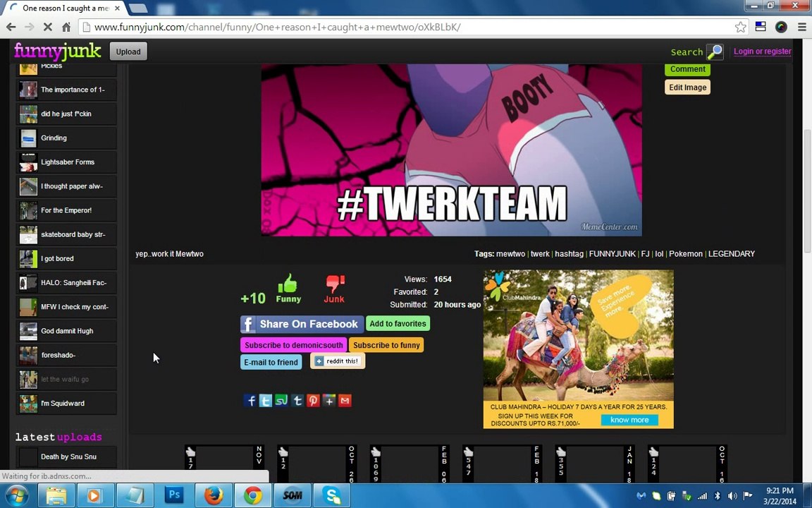
Task: Open the LEGENDARY tag
Action: pyautogui.click(x=731, y=254)
